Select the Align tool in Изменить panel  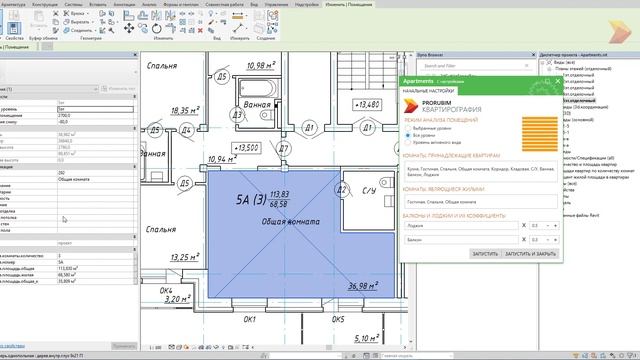click(129, 16)
